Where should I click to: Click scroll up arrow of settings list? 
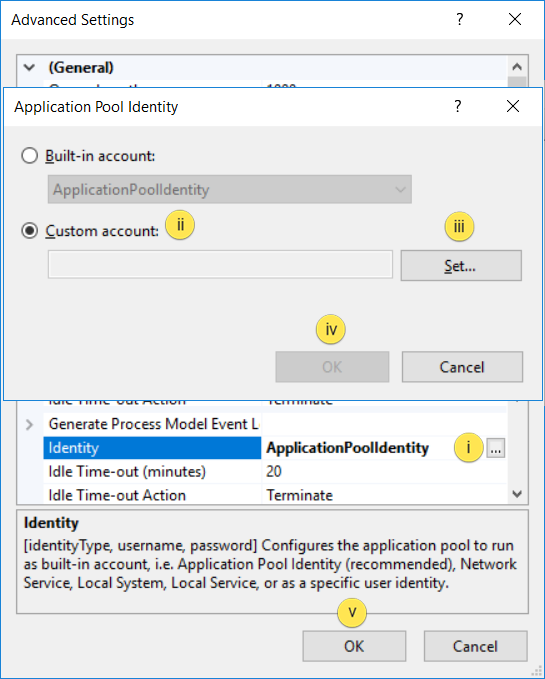coord(517,67)
